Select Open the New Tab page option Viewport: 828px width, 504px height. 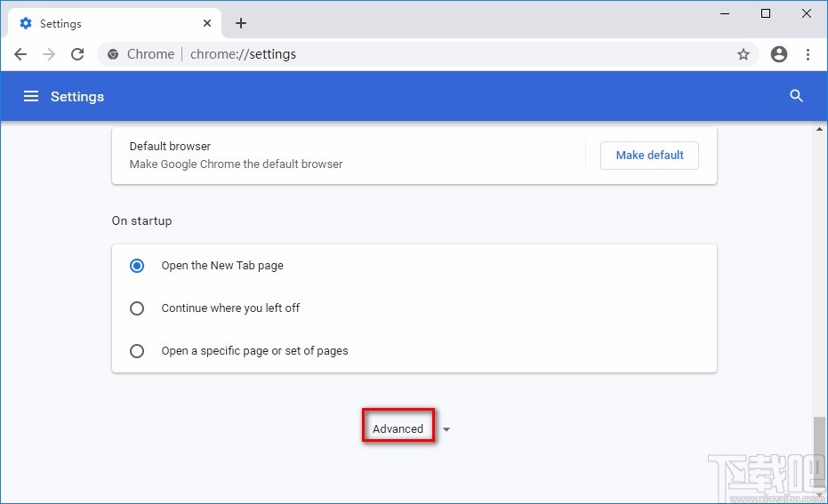pos(137,266)
